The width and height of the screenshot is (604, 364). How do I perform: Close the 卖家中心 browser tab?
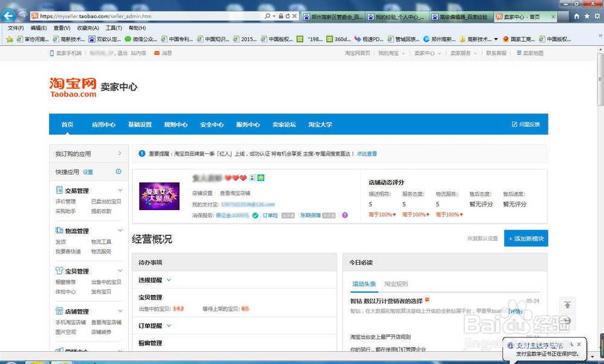coord(553,16)
